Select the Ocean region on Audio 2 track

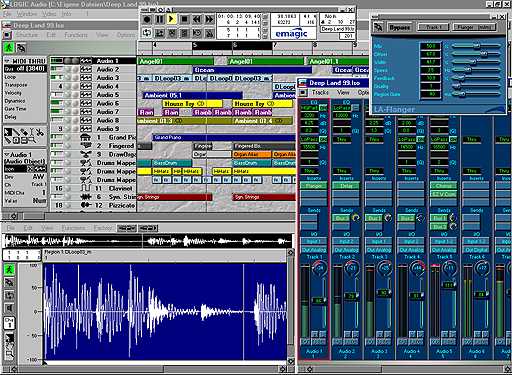[252, 70]
